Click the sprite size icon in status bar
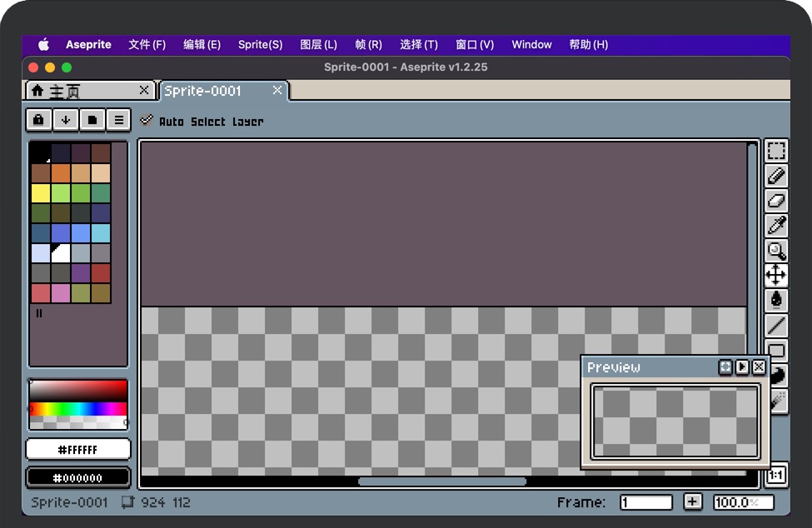 (x=127, y=502)
